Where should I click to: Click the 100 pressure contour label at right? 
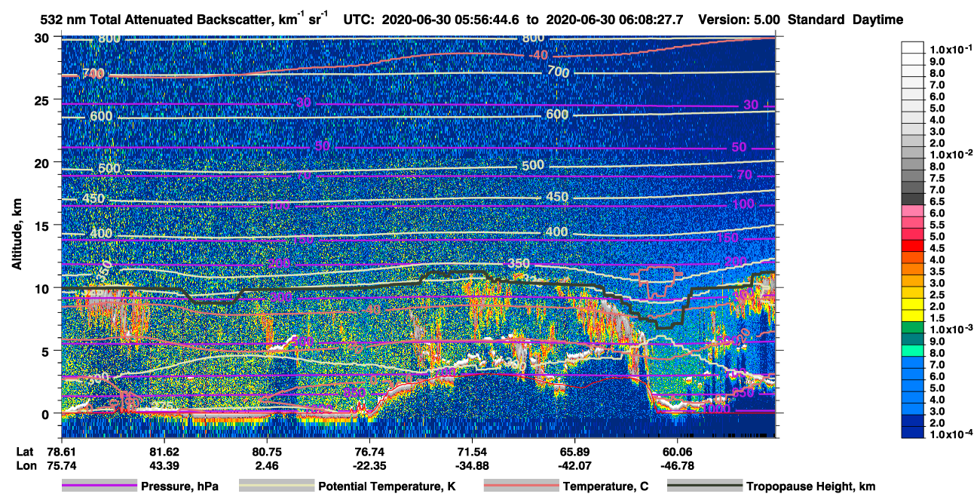[743, 204]
